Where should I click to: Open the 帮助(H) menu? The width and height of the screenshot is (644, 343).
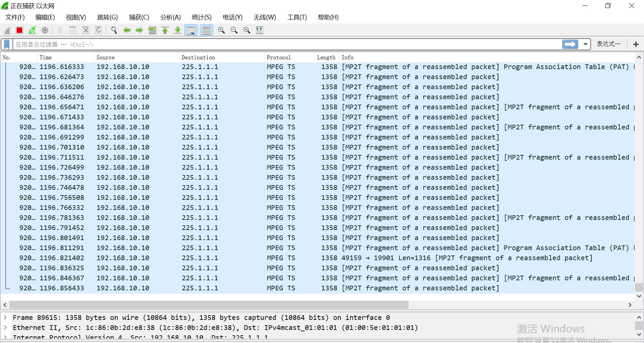[x=328, y=17]
